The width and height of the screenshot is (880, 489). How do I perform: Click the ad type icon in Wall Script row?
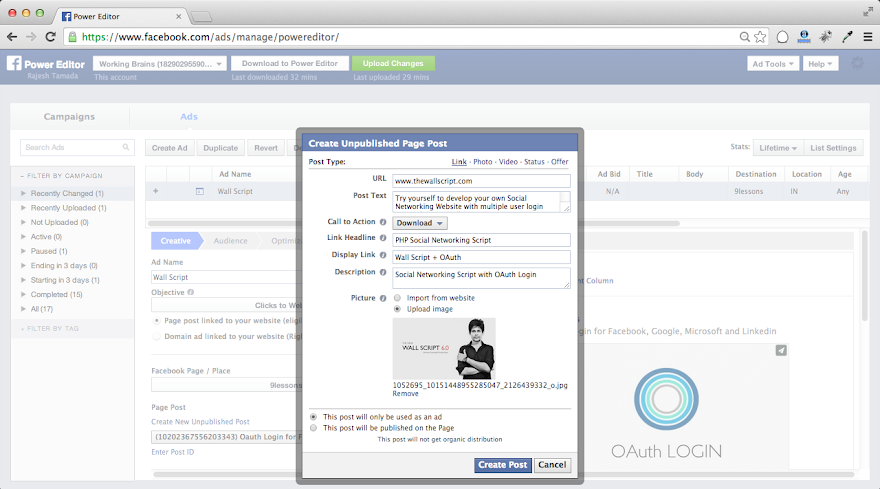click(x=200, y=191)
